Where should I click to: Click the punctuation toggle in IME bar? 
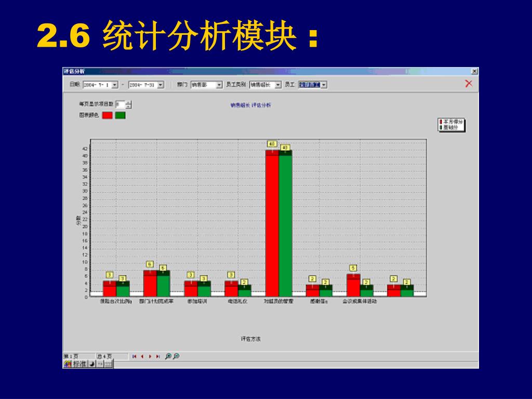[100, 364]
